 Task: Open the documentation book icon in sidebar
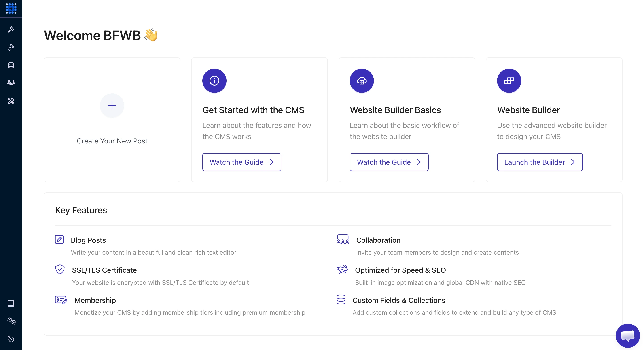pos(11,304)
